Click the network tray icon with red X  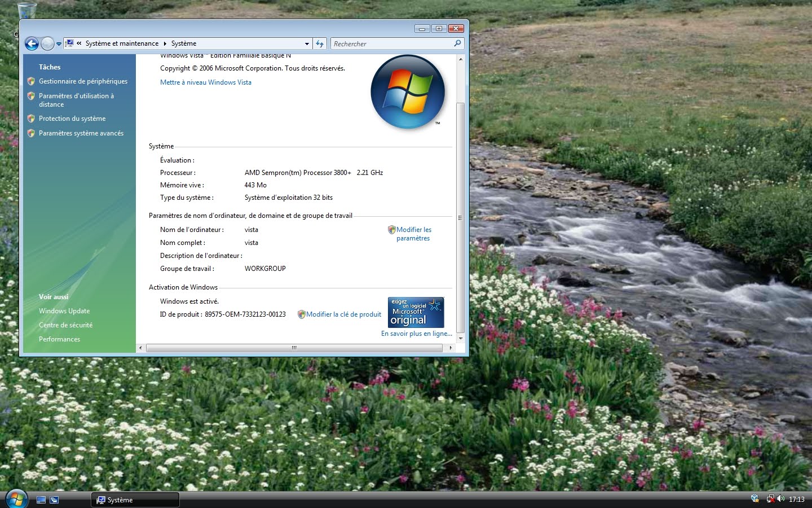[770, 499]
